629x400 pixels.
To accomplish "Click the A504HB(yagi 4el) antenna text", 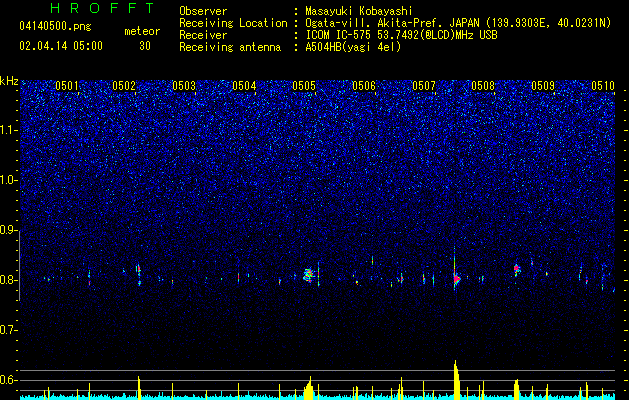I will point(353,47).
